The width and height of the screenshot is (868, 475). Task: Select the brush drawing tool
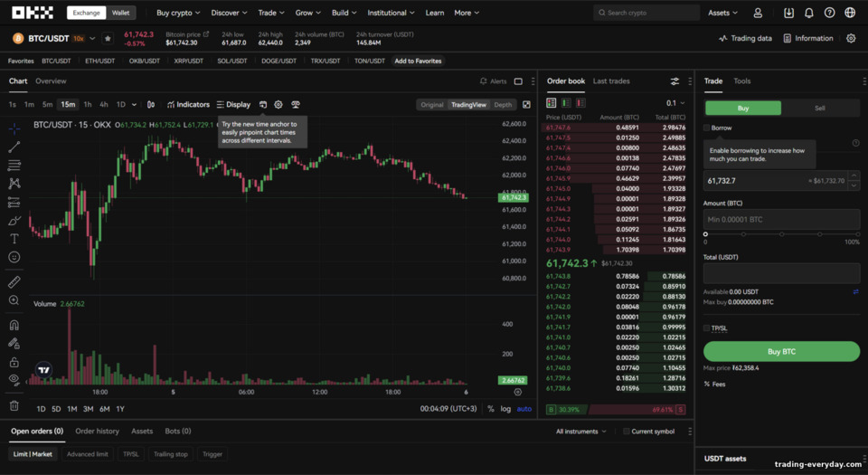pos(14,221)
